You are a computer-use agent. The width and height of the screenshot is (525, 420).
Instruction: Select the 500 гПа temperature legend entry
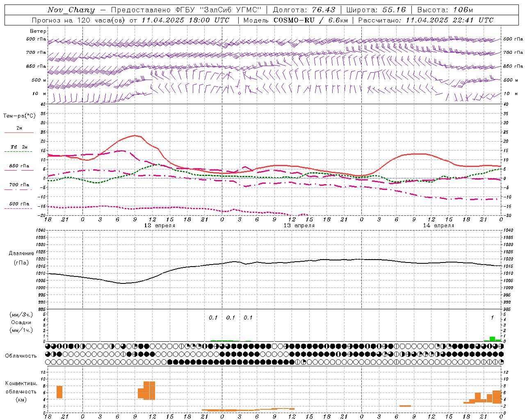pos(19,204)
